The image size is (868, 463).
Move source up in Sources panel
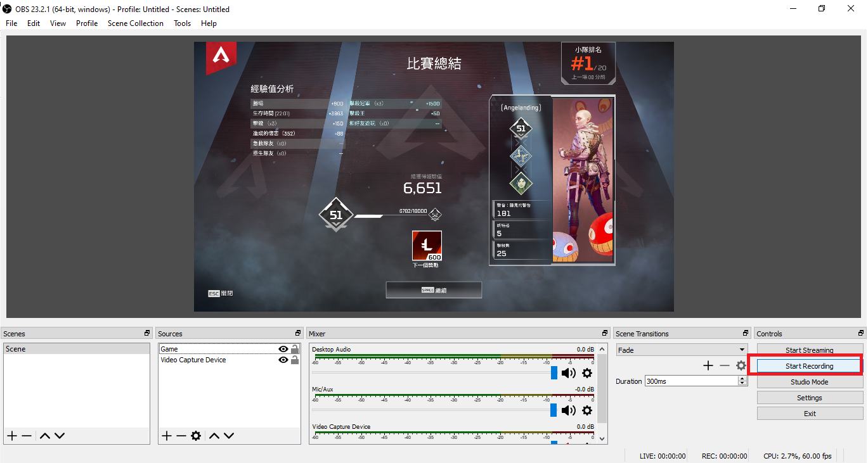pos(214,436)
